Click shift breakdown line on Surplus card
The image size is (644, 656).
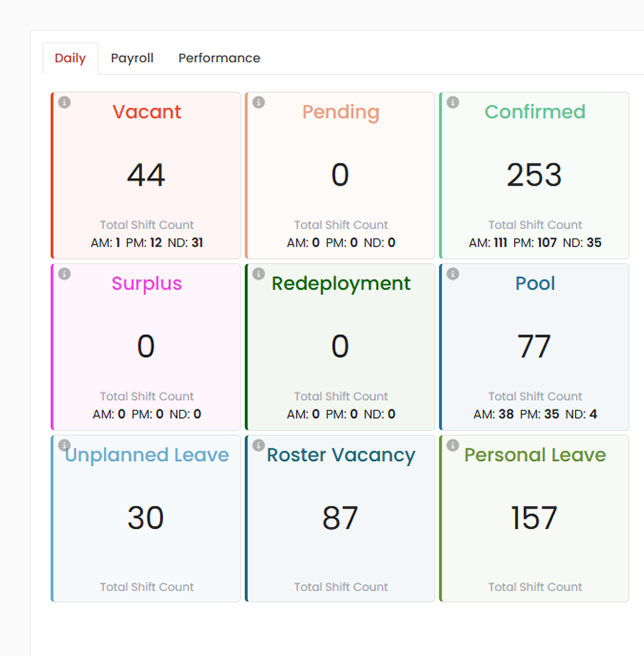pos(147,414)
